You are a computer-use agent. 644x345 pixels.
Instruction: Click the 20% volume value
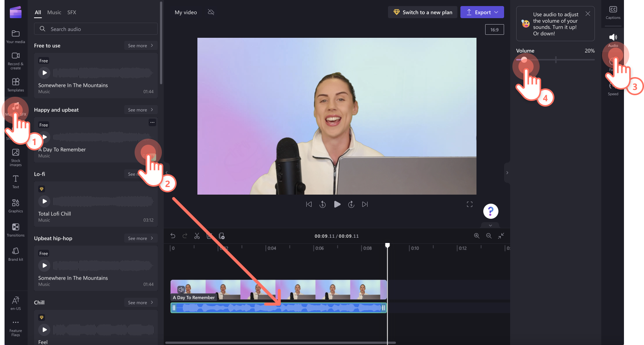590,51
